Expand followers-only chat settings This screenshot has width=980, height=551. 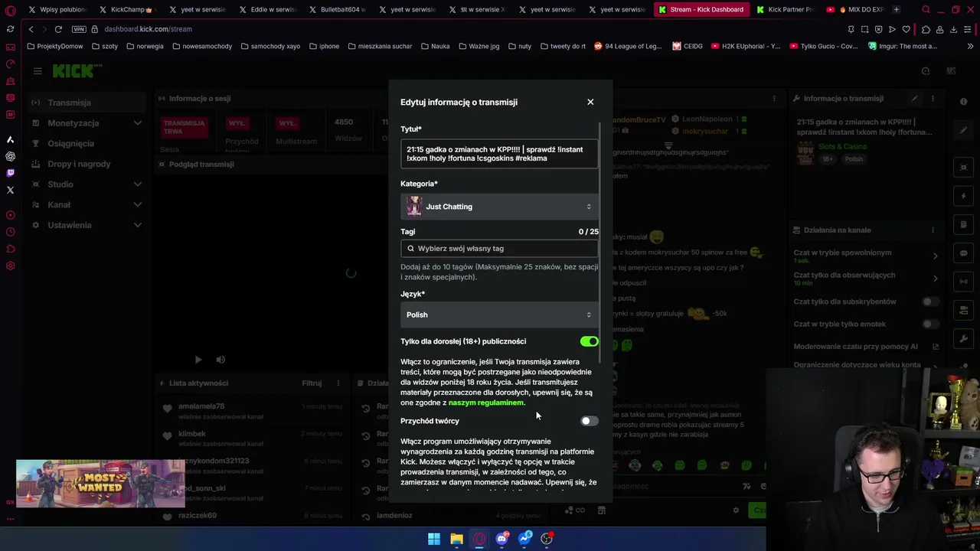935,279
